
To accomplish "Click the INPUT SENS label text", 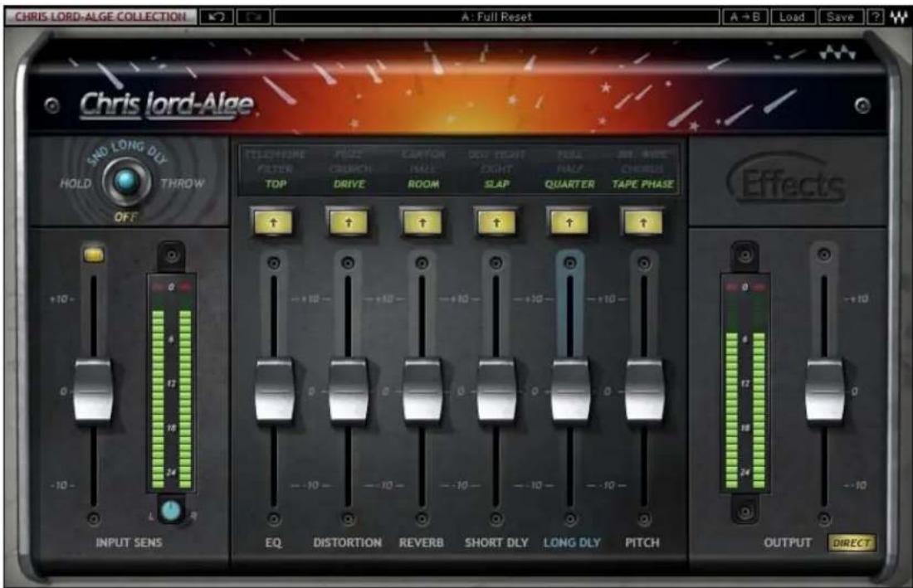I will tap(129, 542).
